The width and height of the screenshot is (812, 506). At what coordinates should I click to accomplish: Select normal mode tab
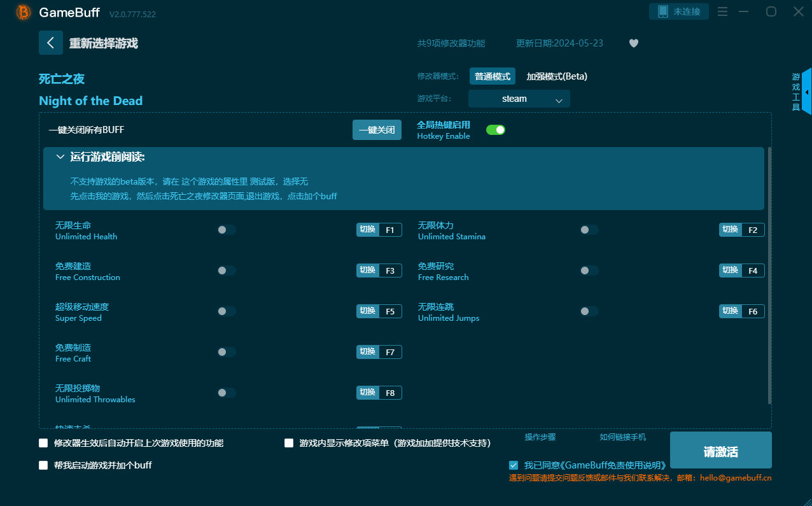tap(492, 76)
